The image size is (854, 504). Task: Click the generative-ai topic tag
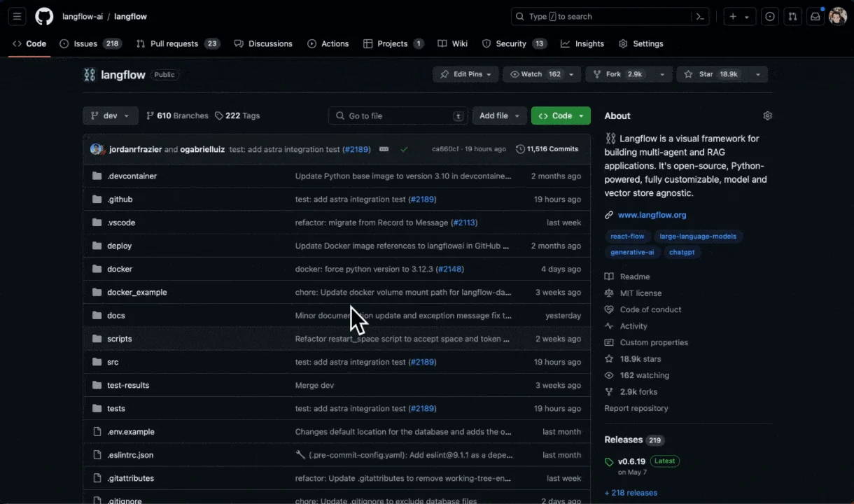(632, 252)
